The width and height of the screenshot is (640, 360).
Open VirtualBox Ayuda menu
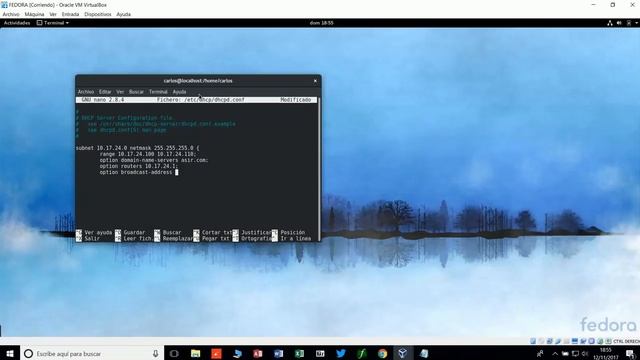coord(124,14)
